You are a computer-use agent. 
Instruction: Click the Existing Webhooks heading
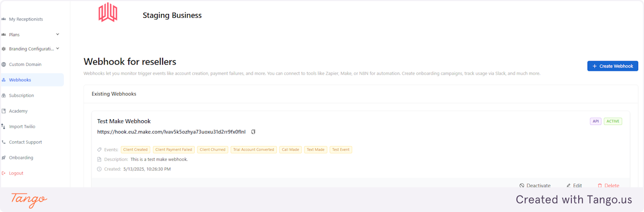[x=114, y=94]
